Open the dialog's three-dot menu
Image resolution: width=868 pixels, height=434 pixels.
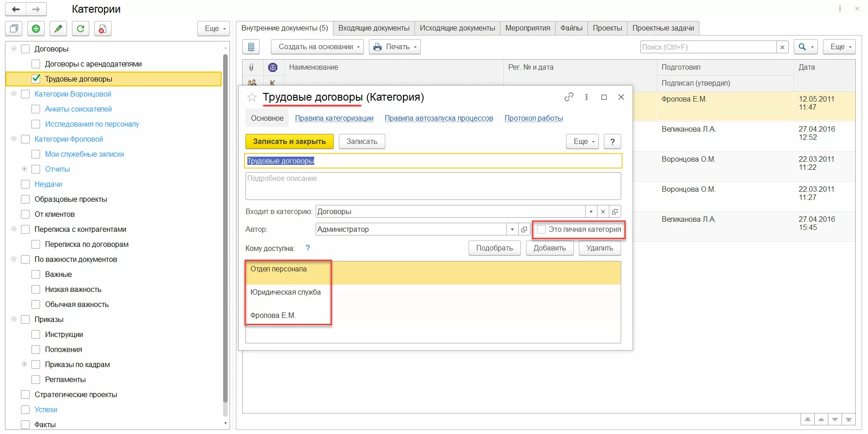tap(587, 97)
